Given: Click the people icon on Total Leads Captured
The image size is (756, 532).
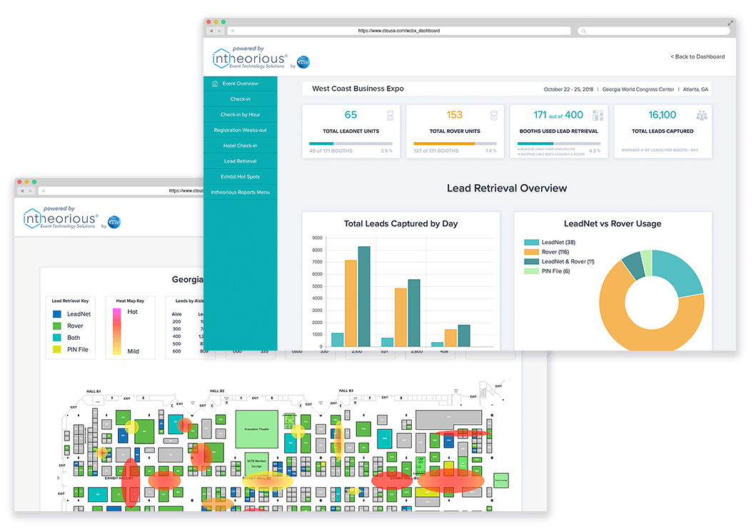Looking at the screenshot, I should pos(702,116).
